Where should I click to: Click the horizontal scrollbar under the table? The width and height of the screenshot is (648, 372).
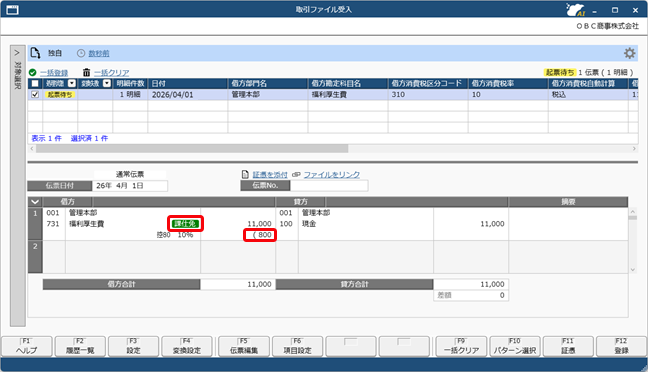[192, 148]
